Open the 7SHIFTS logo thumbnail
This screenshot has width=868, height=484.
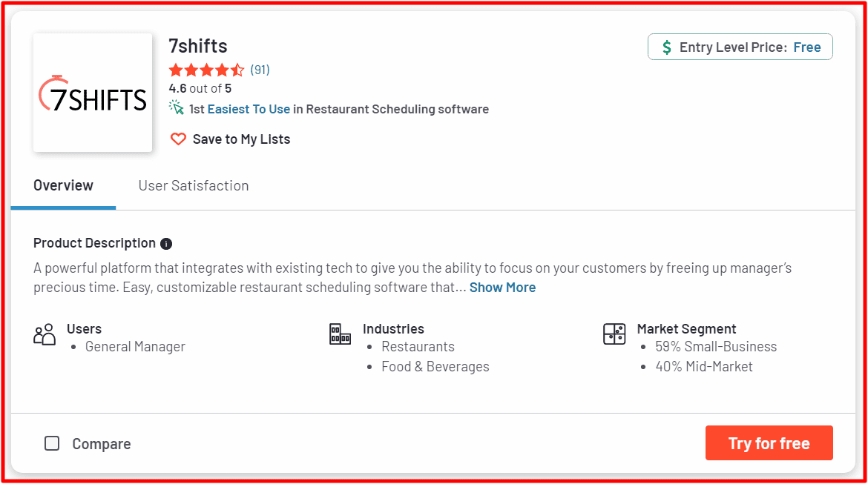pos(93,93)
